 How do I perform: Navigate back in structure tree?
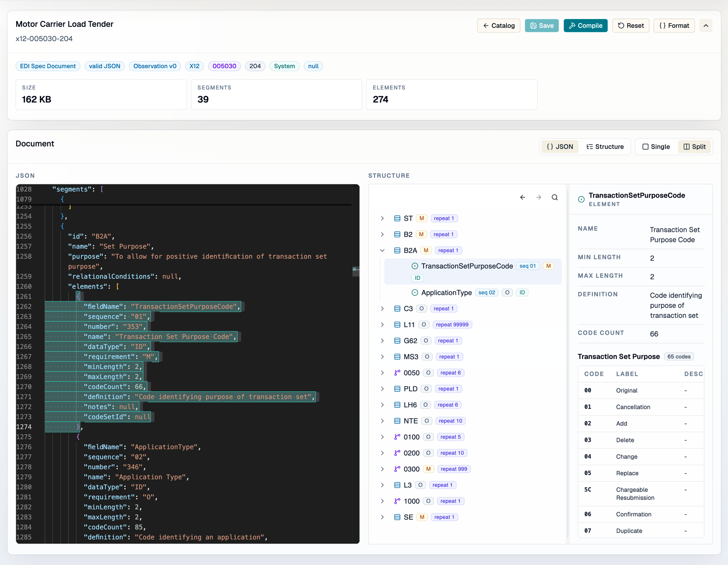(522, 197)
